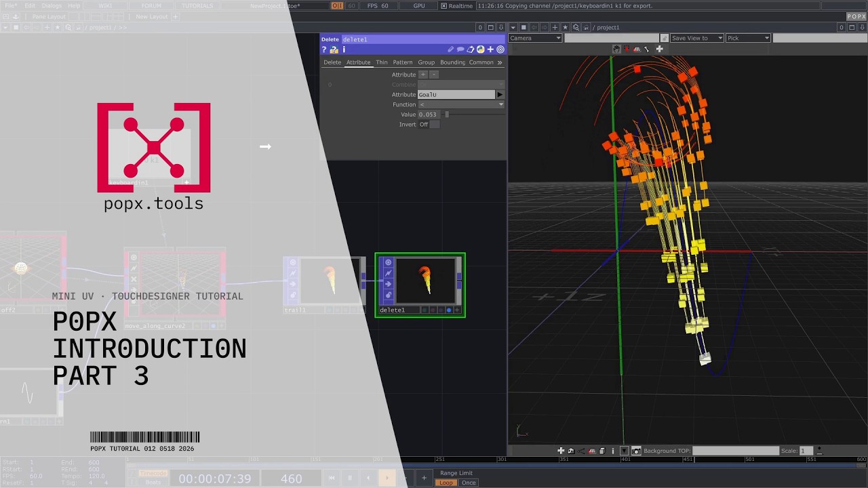Image resolution: width=868 pixels, height=488 pixels.
Task: Toggle the lock flag on delete1 node
Action: [x=388, y=295]
